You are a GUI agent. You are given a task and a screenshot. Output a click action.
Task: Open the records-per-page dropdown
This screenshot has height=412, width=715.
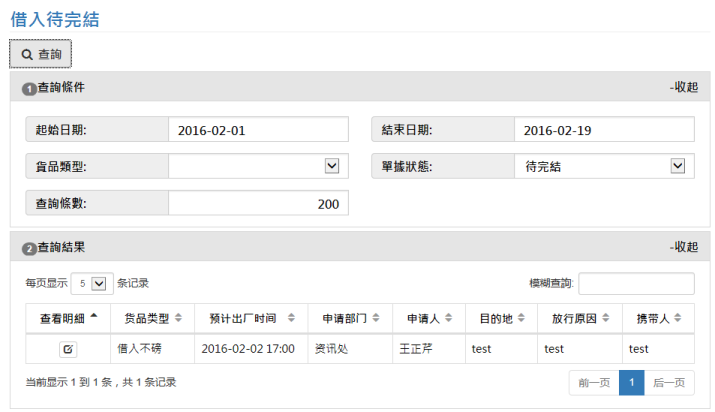click(92, 283)
